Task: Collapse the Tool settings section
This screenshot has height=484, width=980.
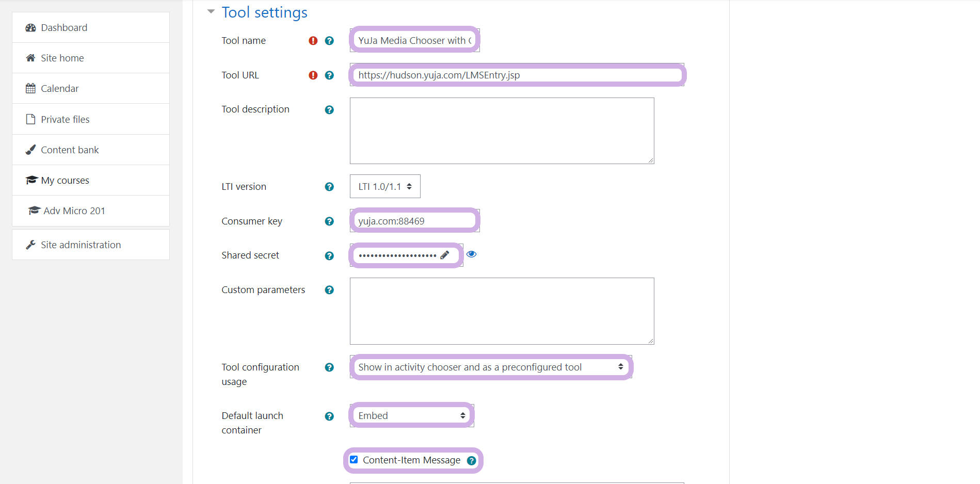Action: [x=211, y=12]
